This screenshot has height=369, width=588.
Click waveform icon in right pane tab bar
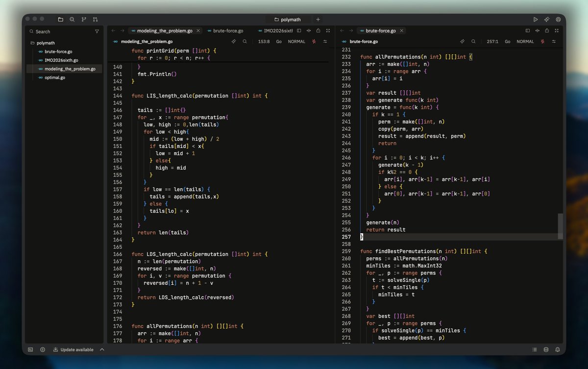538,30
